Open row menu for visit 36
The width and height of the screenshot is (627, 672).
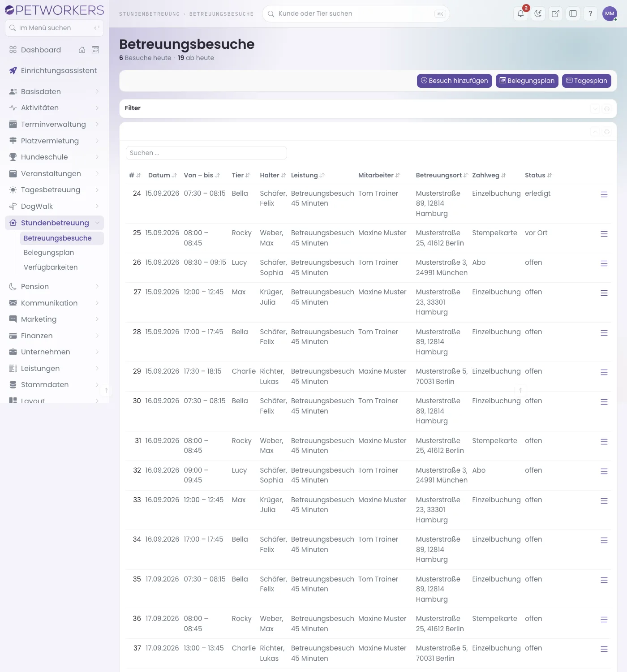604,620
